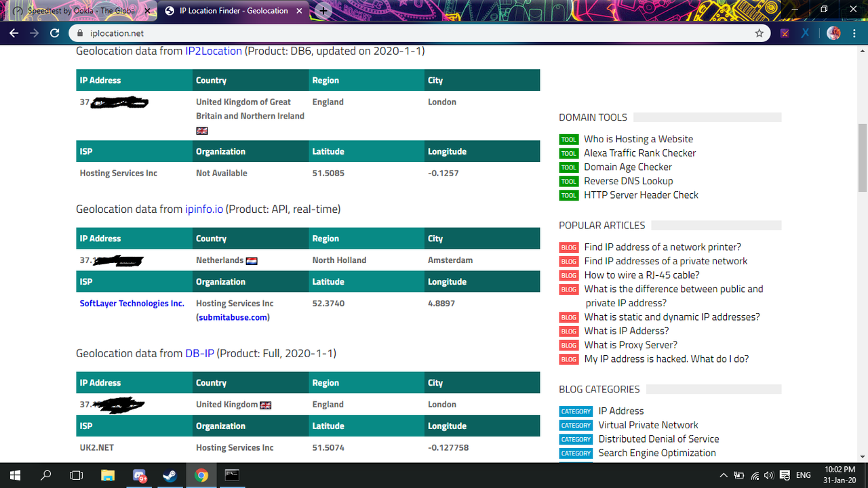Browse the Virtual Private Network category
The image size is (868, 488).
tap(648, 425)
